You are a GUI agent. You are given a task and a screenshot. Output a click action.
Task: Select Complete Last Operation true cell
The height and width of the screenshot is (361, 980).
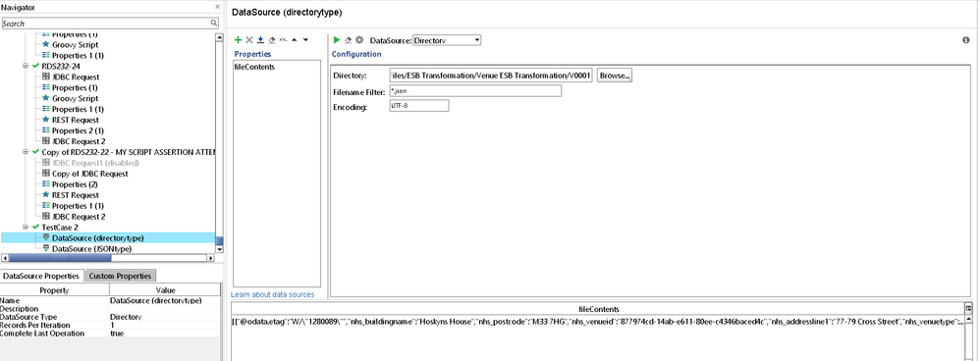coord(165,333)
